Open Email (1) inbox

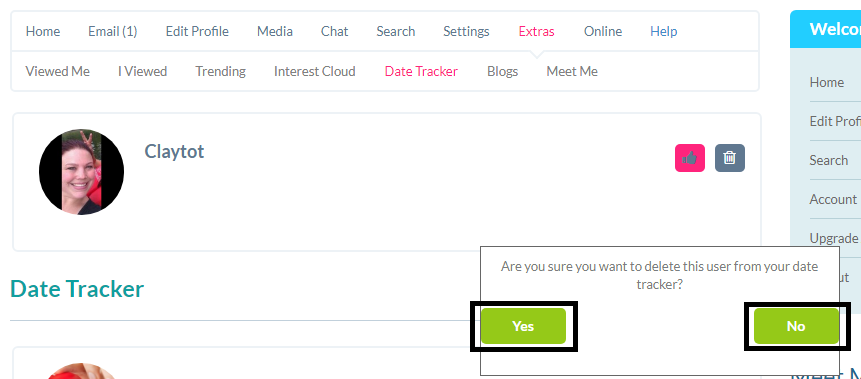(x=113, y=31)
